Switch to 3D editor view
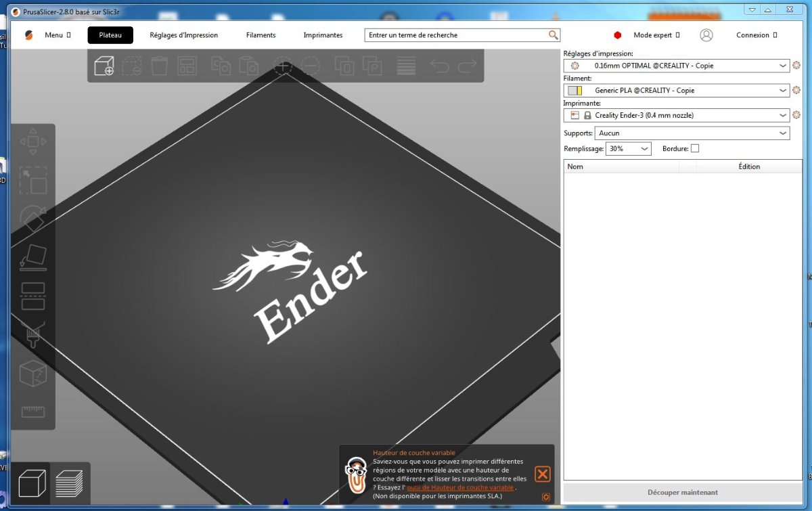This screenshot has width=812, height=511. (32, 483)
